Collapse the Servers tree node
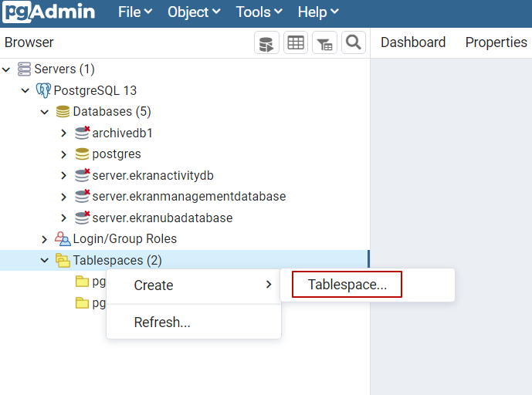532x395 pixels. tap(6, 69)
